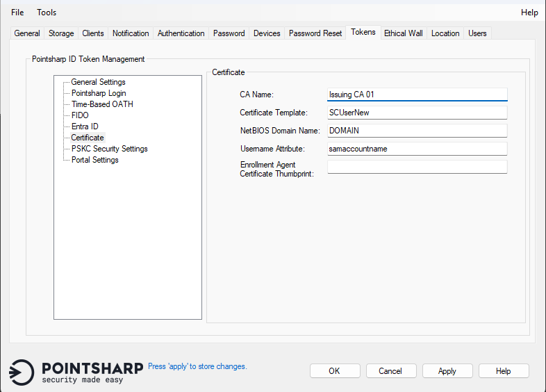Screen dimensions: 546x392
Task: Select General Settings in the tree
Action: [x=98, y=82]
